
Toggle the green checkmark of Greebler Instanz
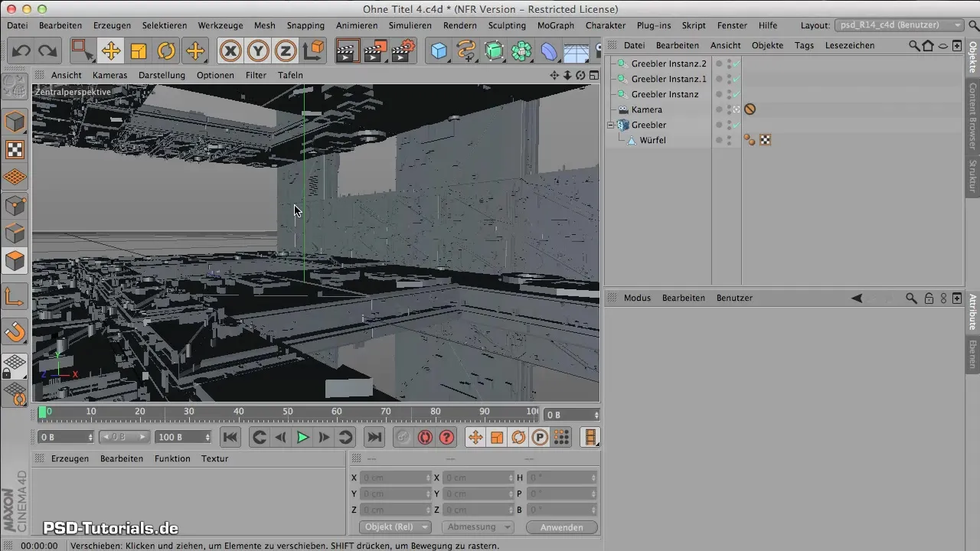(736, 94)
